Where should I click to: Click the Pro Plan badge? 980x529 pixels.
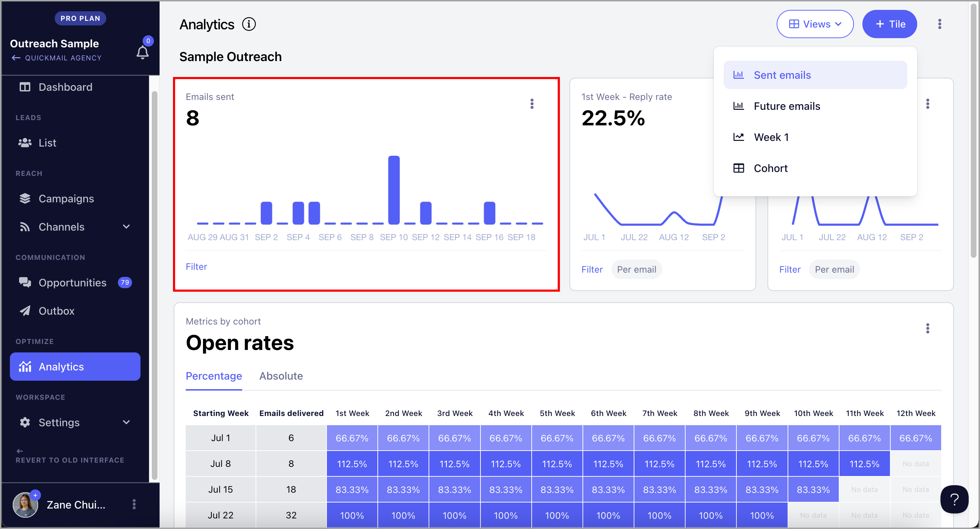point(80,18)
